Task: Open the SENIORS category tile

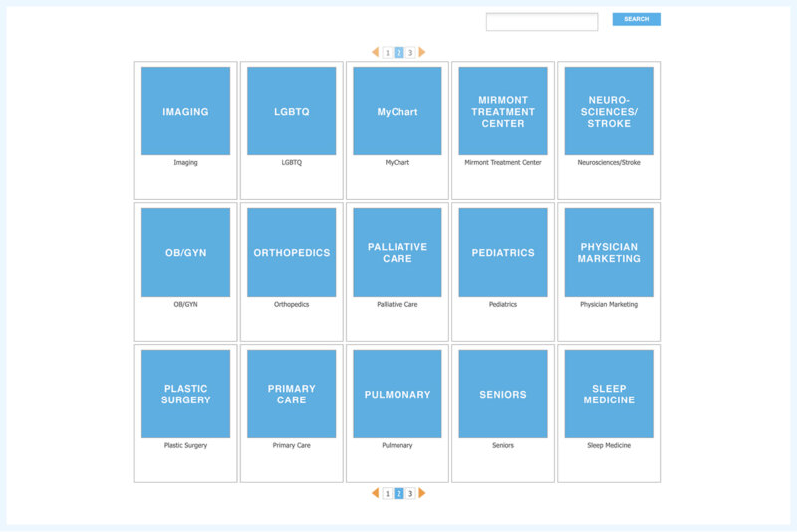Action: [x=503, y=394]
